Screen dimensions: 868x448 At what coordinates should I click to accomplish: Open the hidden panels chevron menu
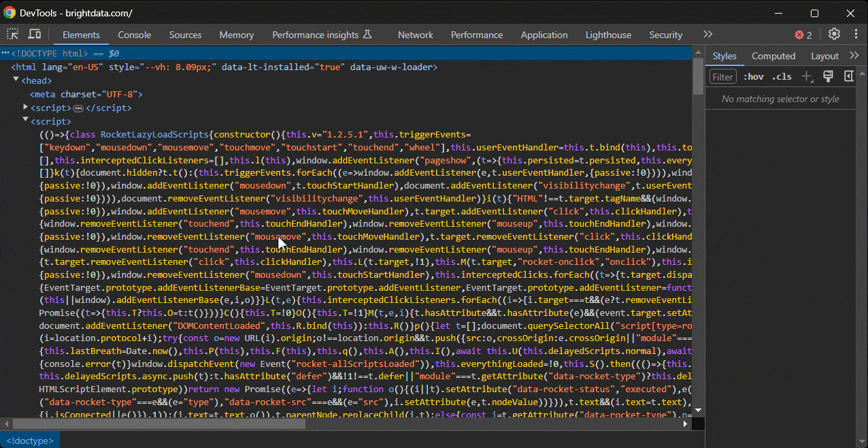point(707,34)
